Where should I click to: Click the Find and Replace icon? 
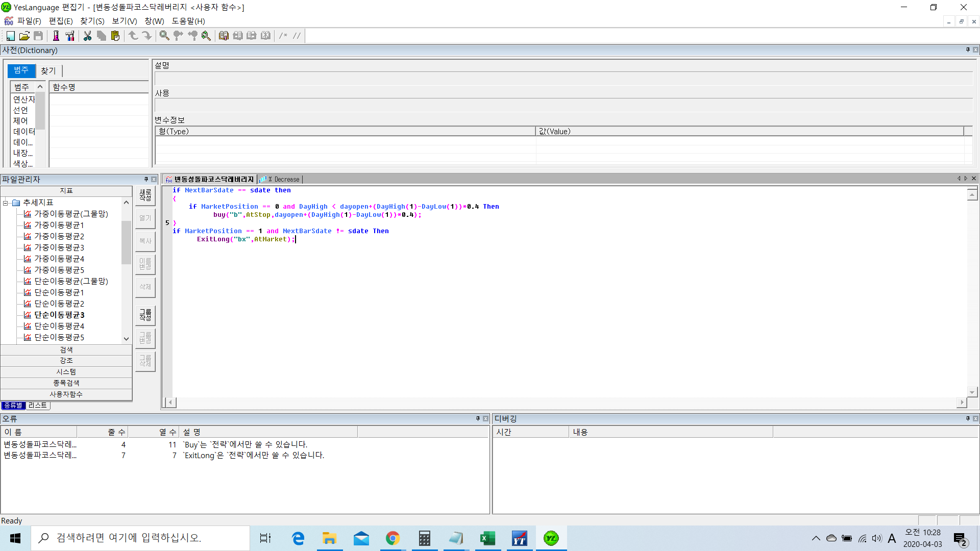[206, 36]
